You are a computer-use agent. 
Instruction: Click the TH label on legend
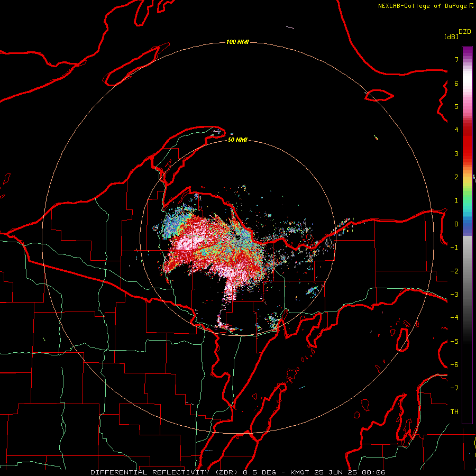coord(454,411)
